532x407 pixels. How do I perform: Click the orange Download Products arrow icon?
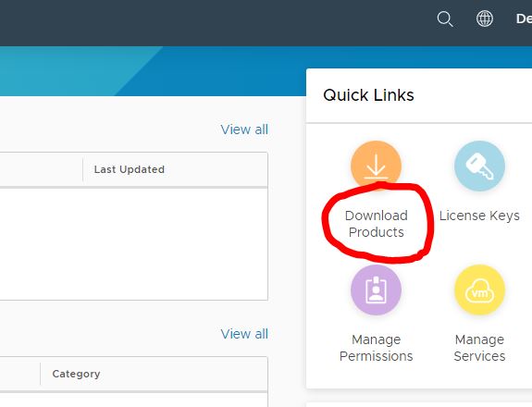click(376, 166)
